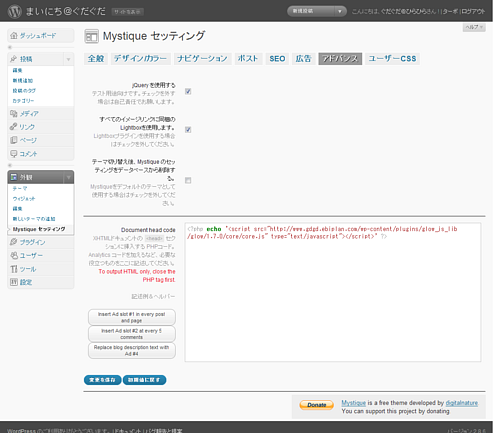
Task: Open テーマ under the Appearance menu
Action: 20,188
